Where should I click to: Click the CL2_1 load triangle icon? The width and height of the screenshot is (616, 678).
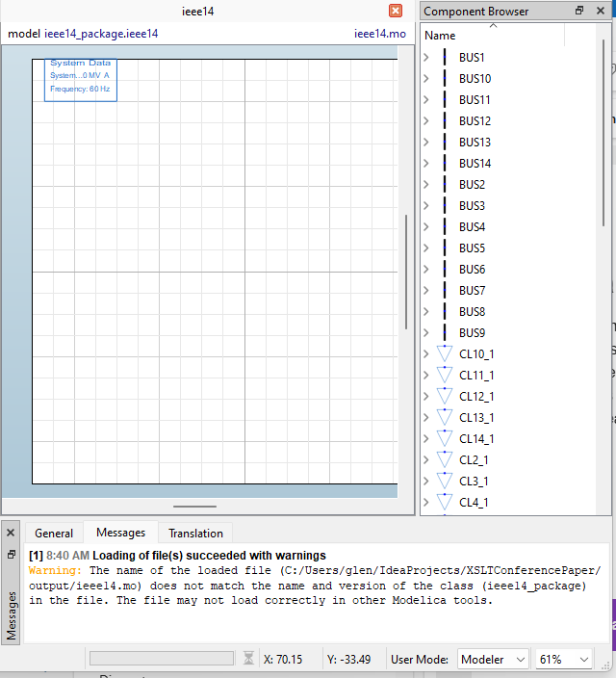coord(445,459)
